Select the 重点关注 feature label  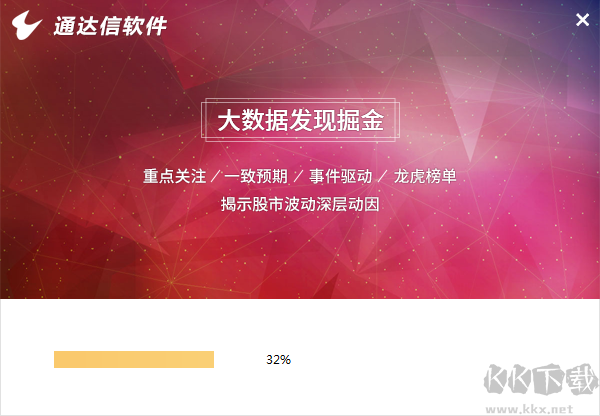coord(172,177)
